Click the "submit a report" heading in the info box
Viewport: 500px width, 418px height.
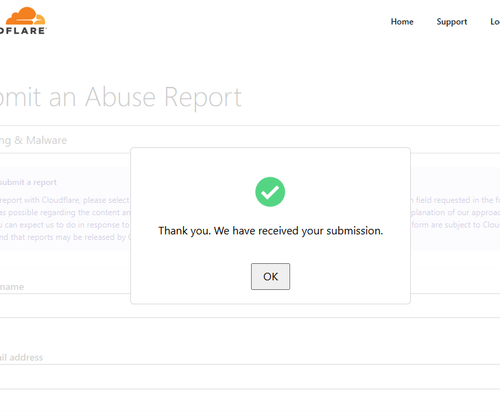pos(28,182)
